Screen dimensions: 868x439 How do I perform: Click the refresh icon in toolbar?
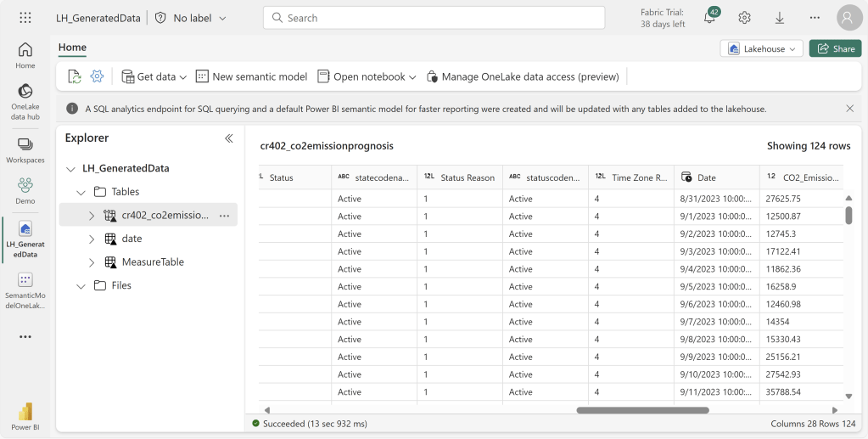click(x=75, y=76)
